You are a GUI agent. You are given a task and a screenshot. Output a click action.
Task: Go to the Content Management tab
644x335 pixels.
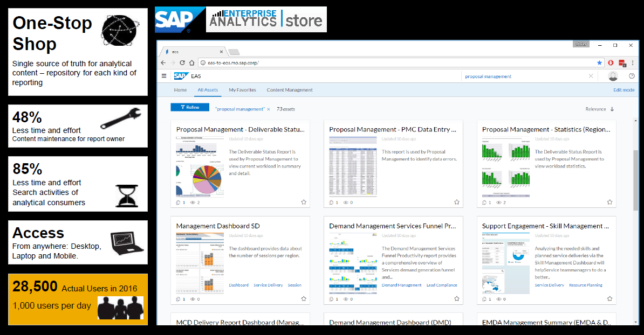[289, 90]
